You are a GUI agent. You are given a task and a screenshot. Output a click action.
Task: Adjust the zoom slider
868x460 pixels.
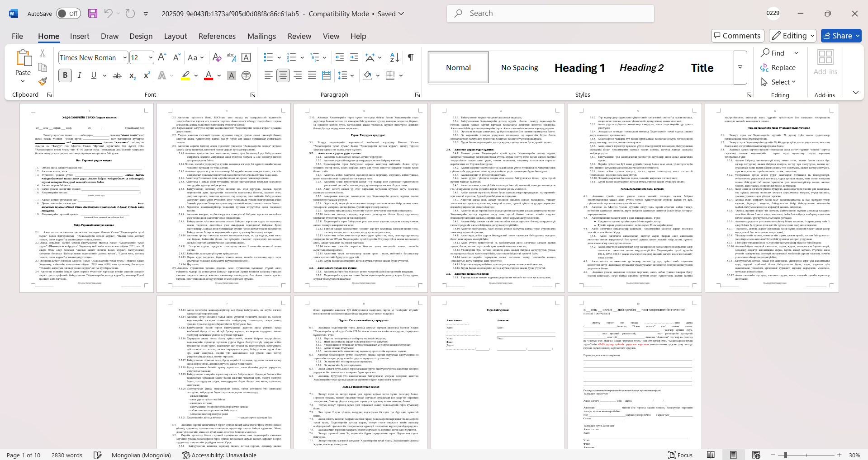(785, 455)
